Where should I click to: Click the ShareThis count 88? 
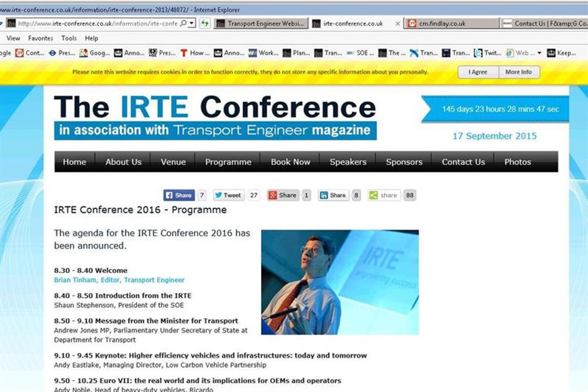[410, 195]
